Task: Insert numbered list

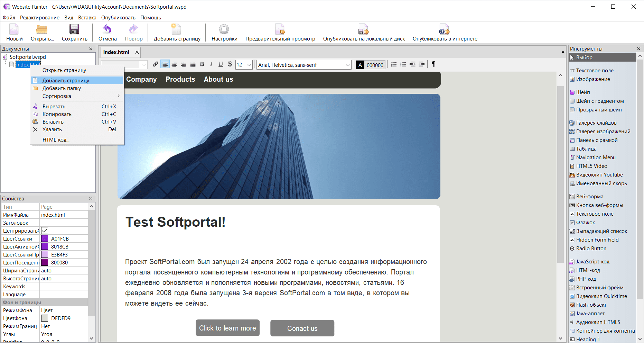Action: click(403, 64)
